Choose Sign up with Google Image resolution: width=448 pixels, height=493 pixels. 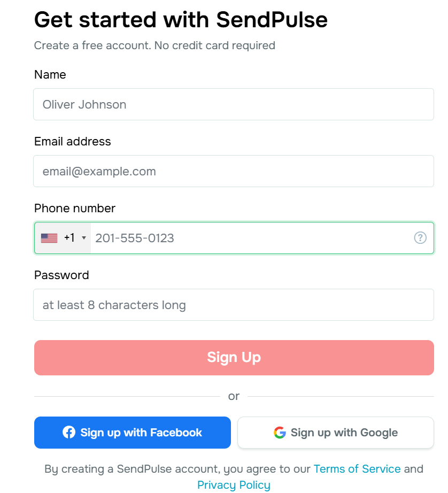(x=336, y=433)
